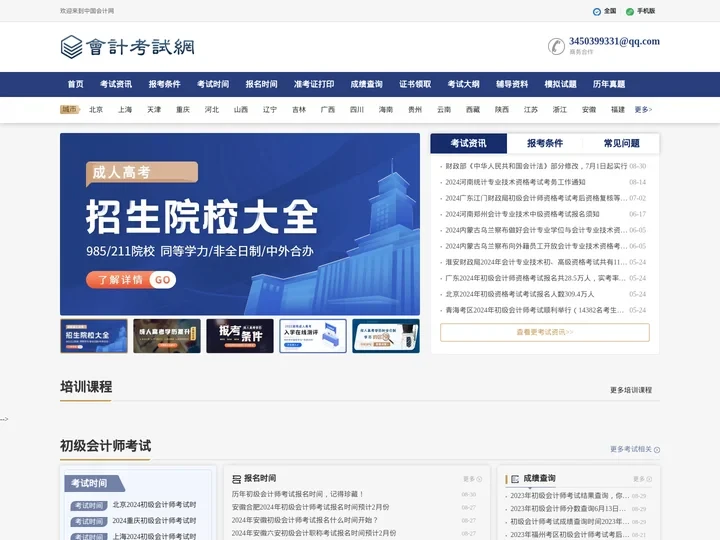
Task: Open article 财政部《中华人民共和国会计法》部分修改
Action: coord(536,166)
